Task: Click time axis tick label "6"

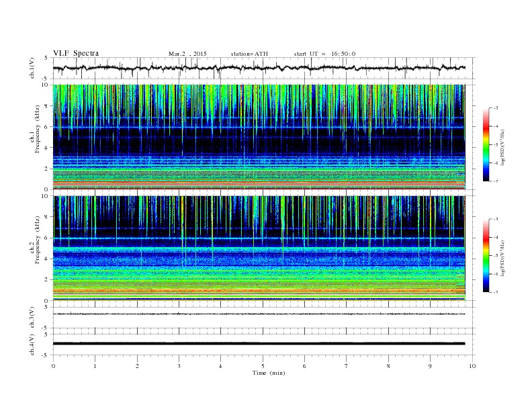Action: click(304, 366)
